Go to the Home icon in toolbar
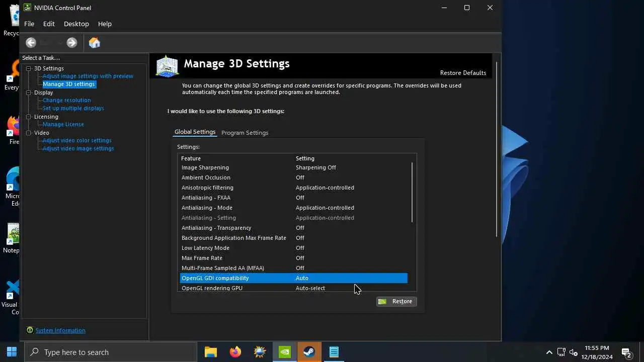 tap(95, 43)
